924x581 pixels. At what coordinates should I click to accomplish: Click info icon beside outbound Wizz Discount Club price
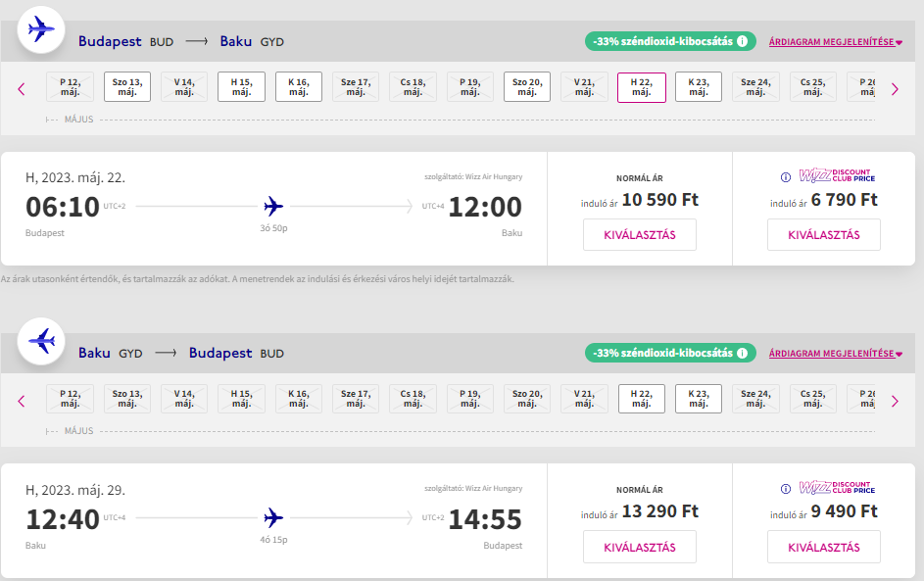pos(786,176)
